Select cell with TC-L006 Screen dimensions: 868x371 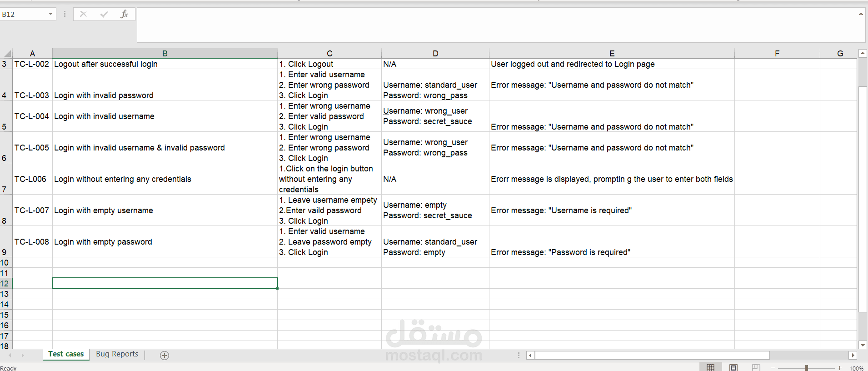(32, 179)
